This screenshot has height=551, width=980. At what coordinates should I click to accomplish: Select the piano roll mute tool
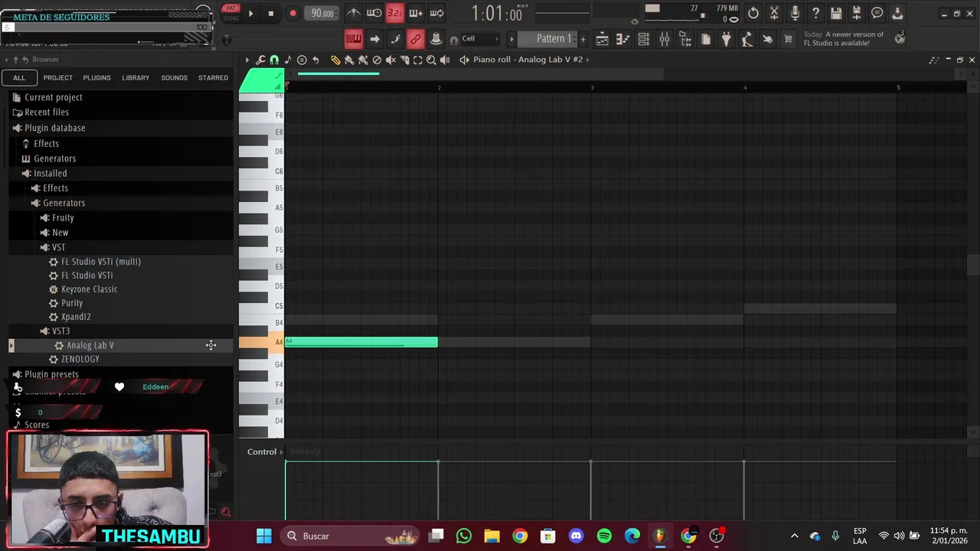point(390,60)
